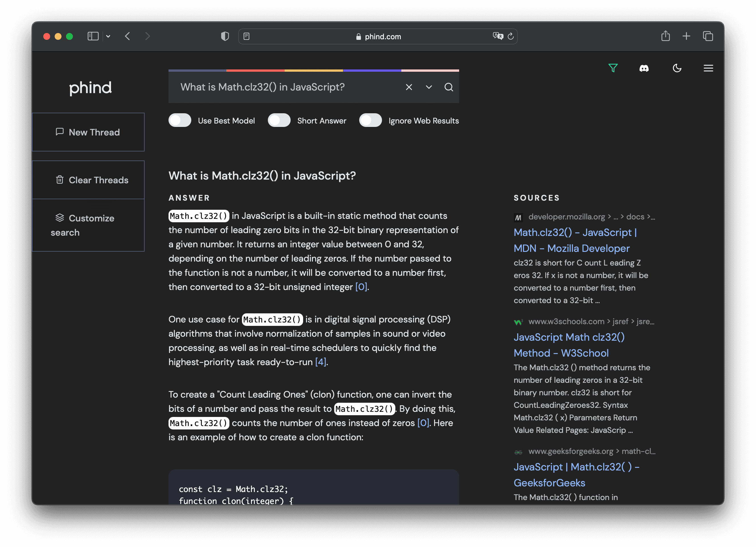Expand search options with the chevron arrow
This screenshot has width=756, height=547.
[x=429, y=87]
